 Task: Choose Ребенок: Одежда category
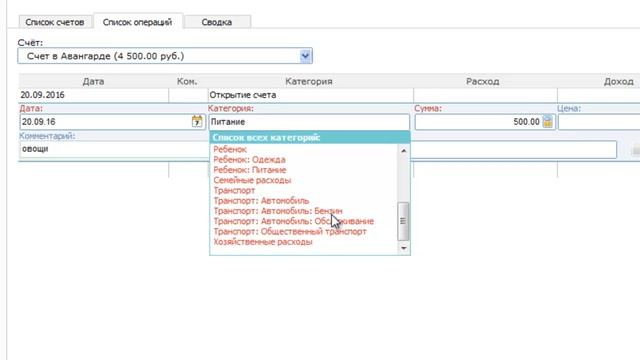249,160
